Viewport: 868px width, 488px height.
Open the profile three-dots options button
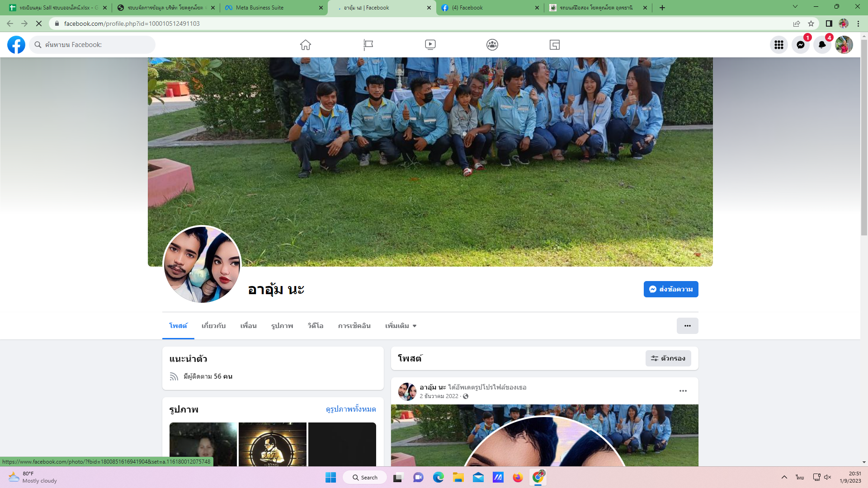tap(687, 326)
